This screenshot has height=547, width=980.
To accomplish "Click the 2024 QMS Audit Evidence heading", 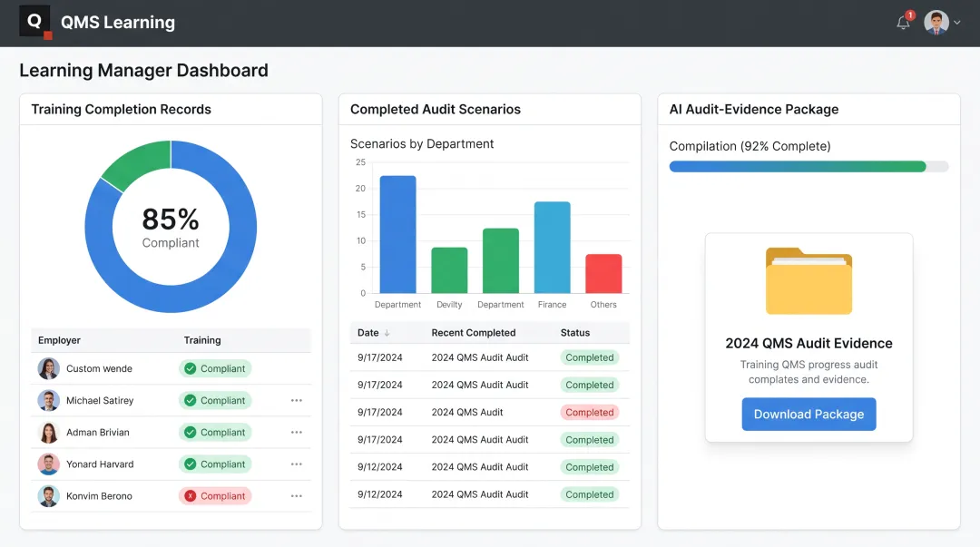I will point(808,343).
